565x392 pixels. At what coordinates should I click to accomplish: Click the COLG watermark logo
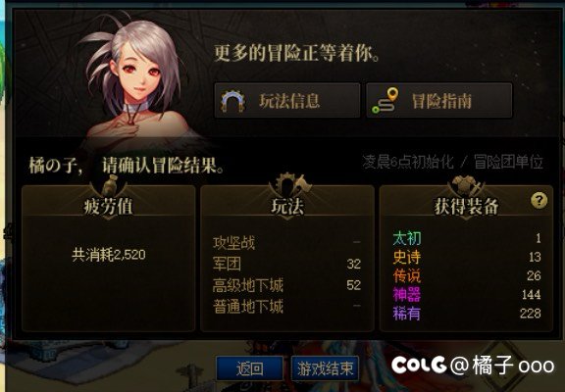tap(419, 365)
